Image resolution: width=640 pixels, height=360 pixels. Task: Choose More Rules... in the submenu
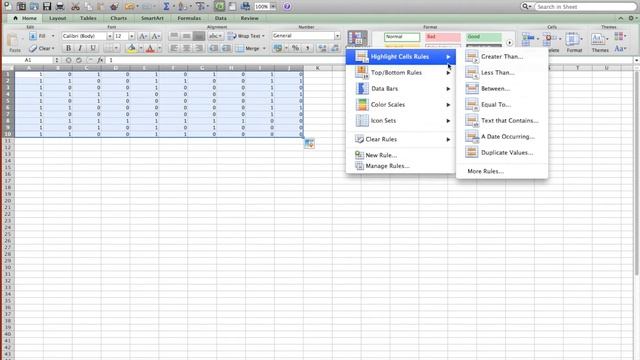(502, 171)
